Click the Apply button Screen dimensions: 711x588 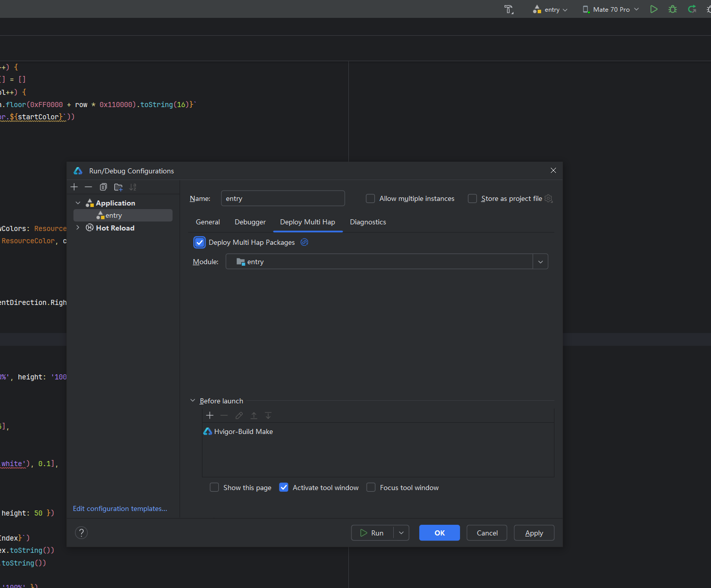(534, 533)
